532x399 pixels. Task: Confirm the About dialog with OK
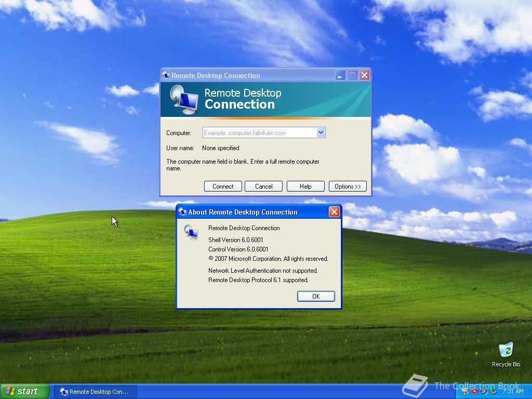316,296
